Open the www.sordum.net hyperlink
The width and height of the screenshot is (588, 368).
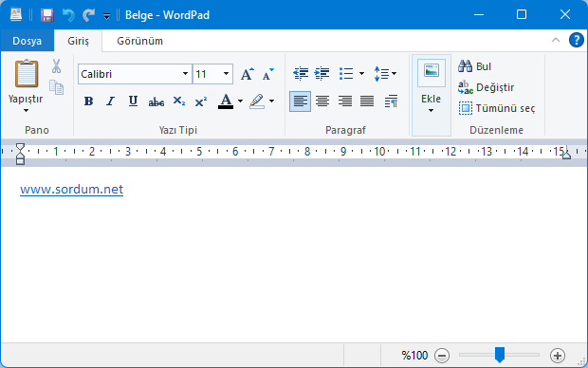(72, 189)
